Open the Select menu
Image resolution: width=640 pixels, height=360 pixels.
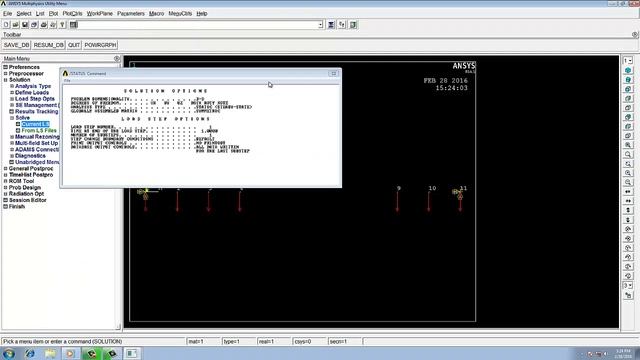point(24,13)
